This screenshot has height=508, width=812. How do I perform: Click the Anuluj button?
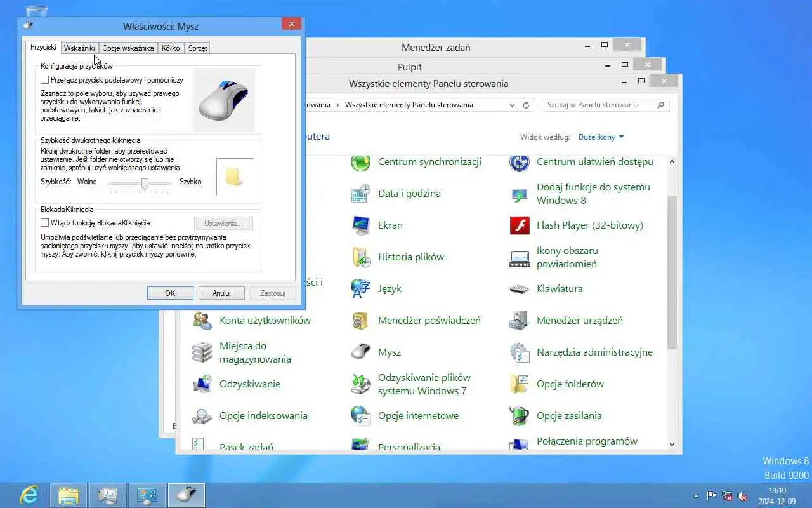[221, 293]
